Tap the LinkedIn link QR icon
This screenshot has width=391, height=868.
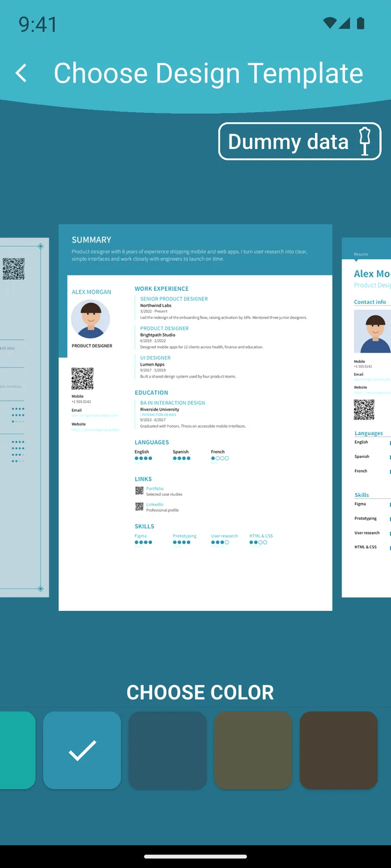pos(139,507)
